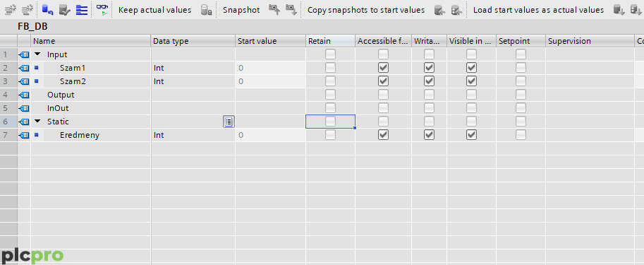Click the Keep actual values button
Viewport: 644px width, 265px height.
coord(155,10)
